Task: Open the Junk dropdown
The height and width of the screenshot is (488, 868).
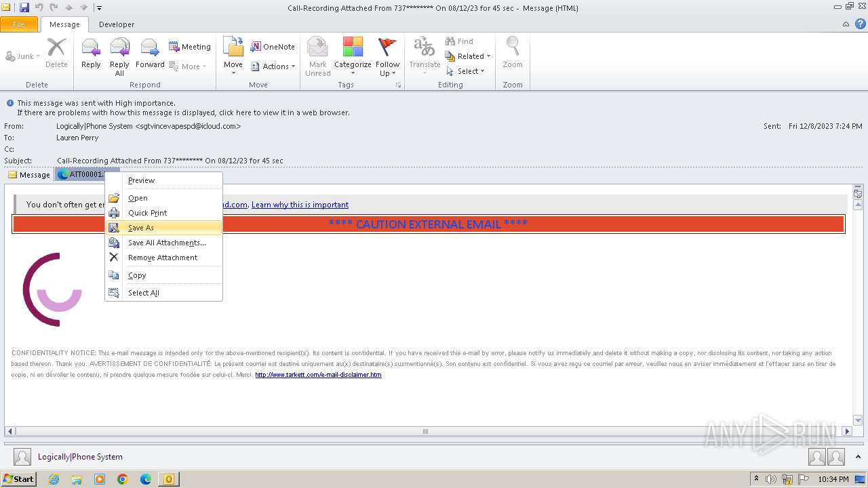Action: tap(22, 56)
